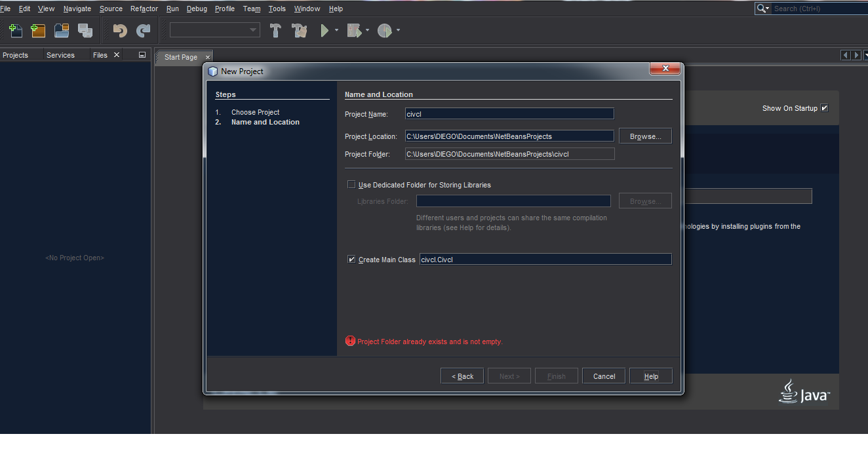
Task: Click the green Run Project icon
Action: [325, 30]
